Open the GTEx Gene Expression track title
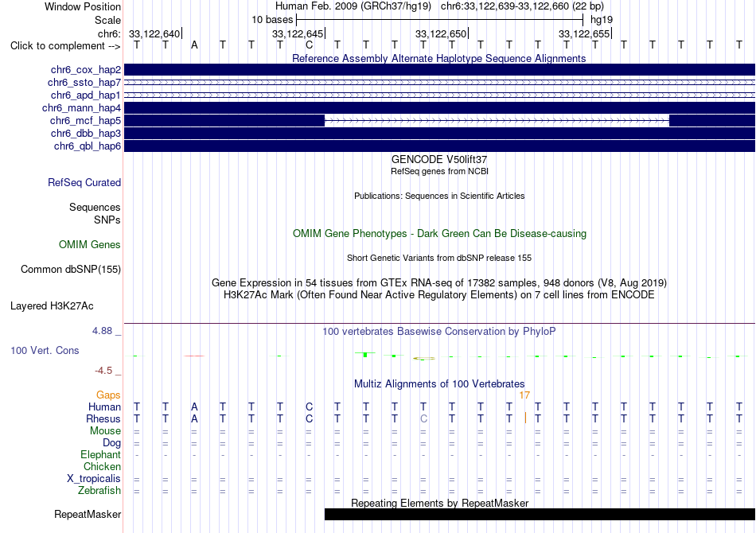Viewport: 756px width, 533px height. point(439,283)
